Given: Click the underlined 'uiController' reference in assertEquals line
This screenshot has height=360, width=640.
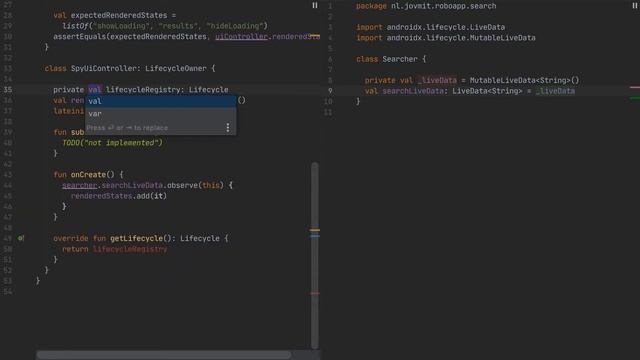Looking at the screenshot, I should tap(242, 36).
